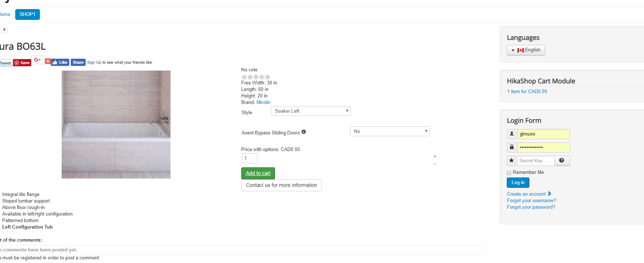Click the star rating icons under No vote
644x263 pixels.
(x=256, y=76)
